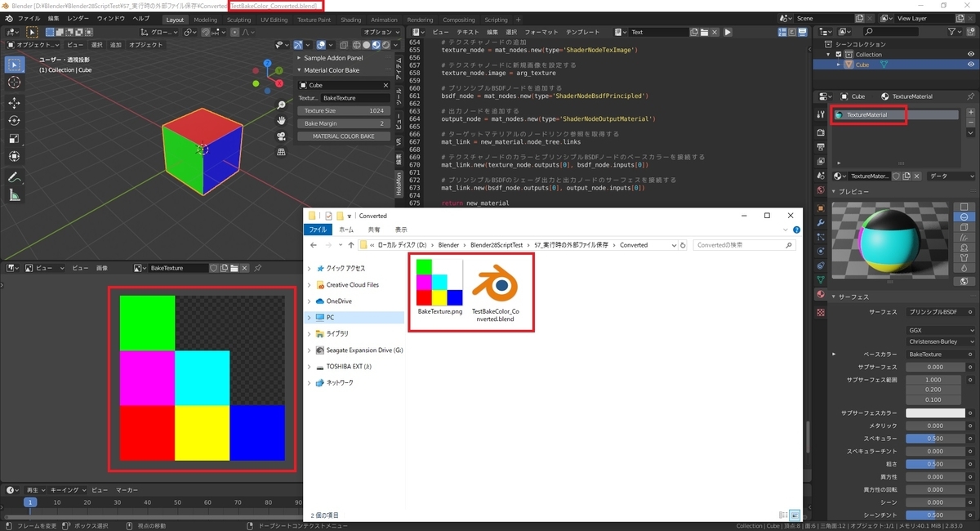Viewport: 980px width, 531px height.
Task: Switch to Scripting workspace tab
Action: tap(496, 20)
